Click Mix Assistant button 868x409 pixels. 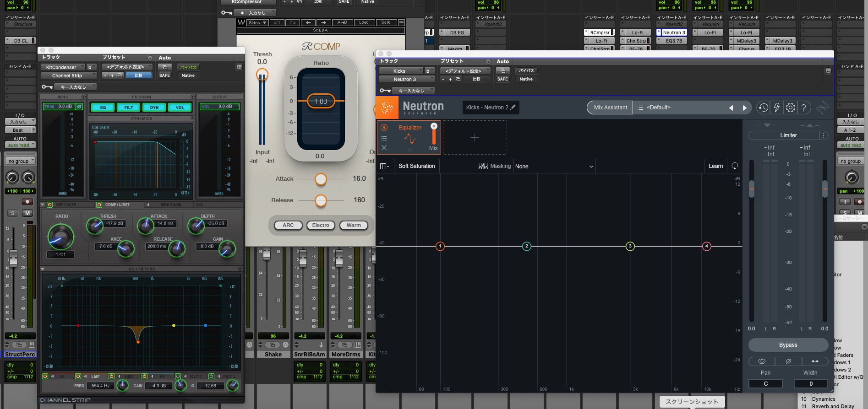click(x=610, y=108)
